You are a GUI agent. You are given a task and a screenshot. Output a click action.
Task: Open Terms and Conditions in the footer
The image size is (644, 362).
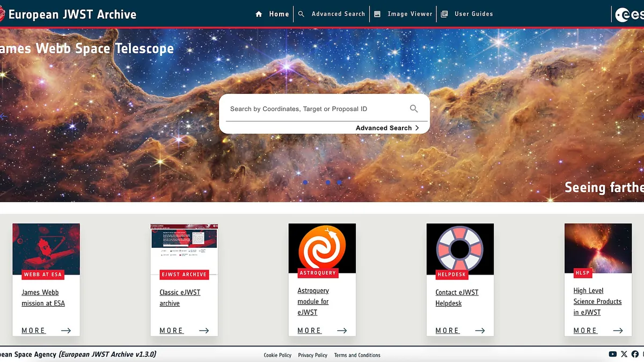pos(357,355)
